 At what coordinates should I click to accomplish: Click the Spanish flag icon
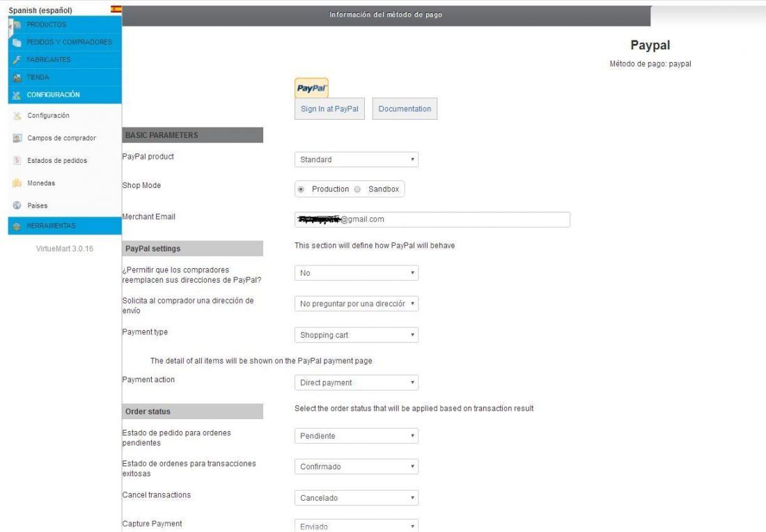(x=116, y=9)
